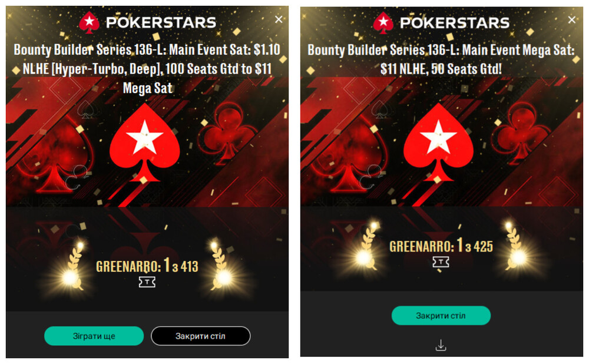Click the ticket icon under 'GREENARRO: 1 з 413'

coord(147,282)
